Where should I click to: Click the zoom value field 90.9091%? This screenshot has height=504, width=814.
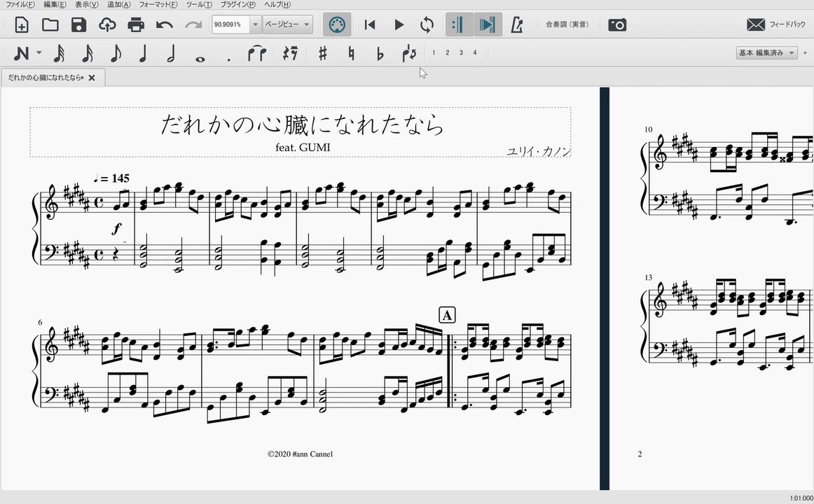pyautogui.click(x=230, y=24)
